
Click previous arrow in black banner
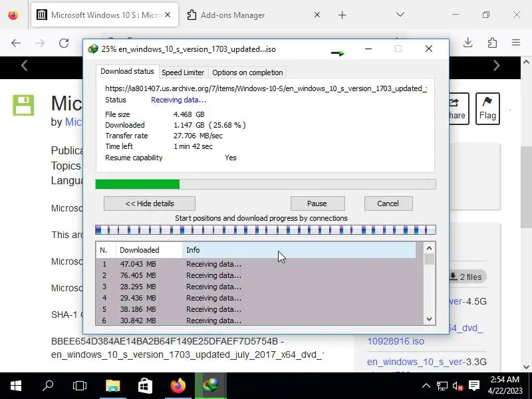coord(24,65)
